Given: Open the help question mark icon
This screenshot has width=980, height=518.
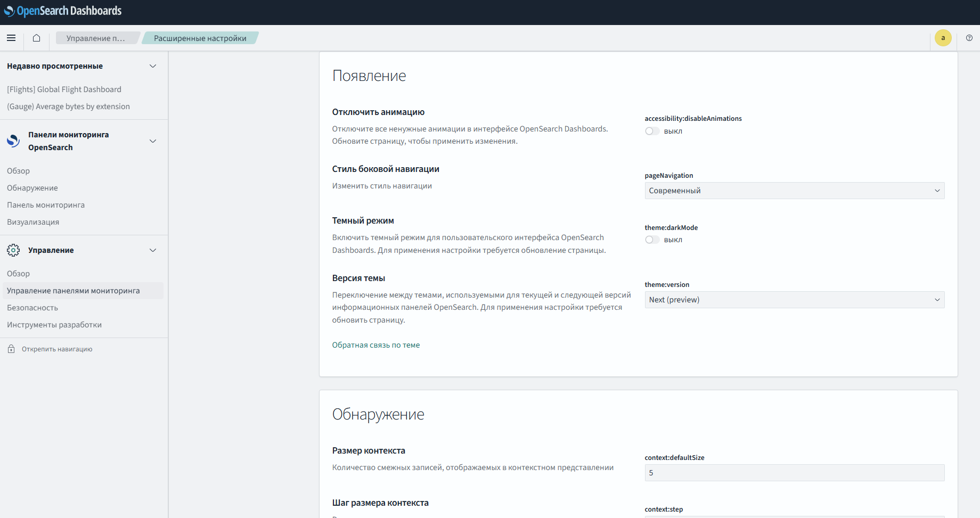Looking at the screenshot, I should pyautogui.click(x=969, y=38).
